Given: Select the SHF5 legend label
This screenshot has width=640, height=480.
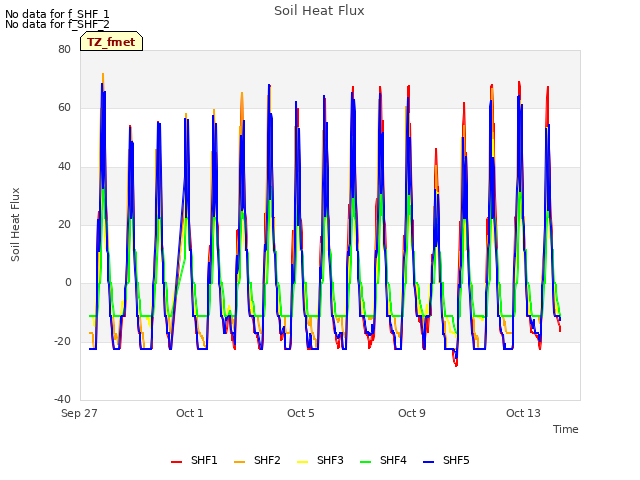Looking at the screenshot, I should [x=456, y=460].
